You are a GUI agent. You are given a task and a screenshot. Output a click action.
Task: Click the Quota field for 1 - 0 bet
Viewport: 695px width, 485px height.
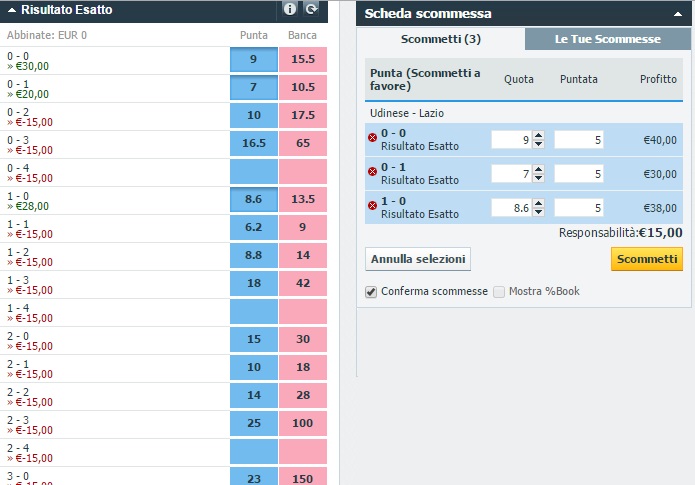pos(510,206)
